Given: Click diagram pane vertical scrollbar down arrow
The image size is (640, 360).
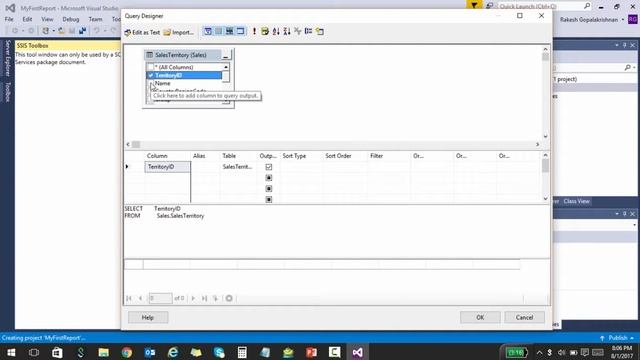Looking at the screenshot, I should 545,136.
